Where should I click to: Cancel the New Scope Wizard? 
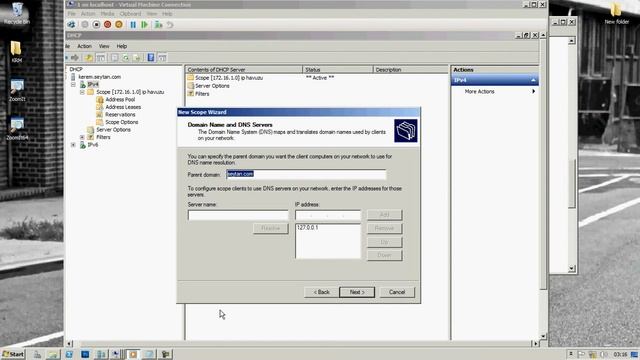pos(397,292)
